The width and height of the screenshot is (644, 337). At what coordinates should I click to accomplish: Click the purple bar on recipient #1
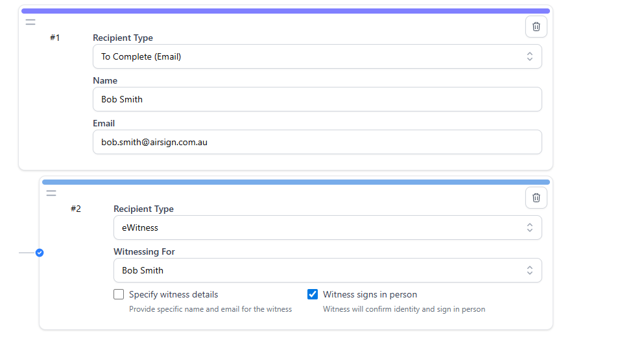(x=285, y=11)
